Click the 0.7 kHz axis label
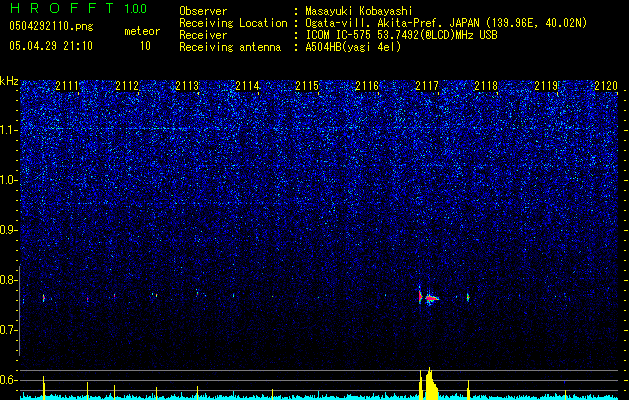Image resolution: width=629 pixels, height=400 pixels. click(x=9, y=330)
